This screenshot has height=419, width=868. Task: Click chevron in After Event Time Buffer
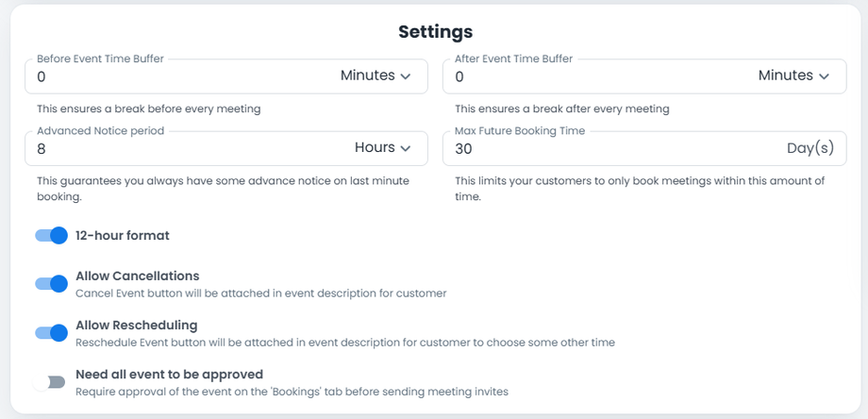point(824,76)
